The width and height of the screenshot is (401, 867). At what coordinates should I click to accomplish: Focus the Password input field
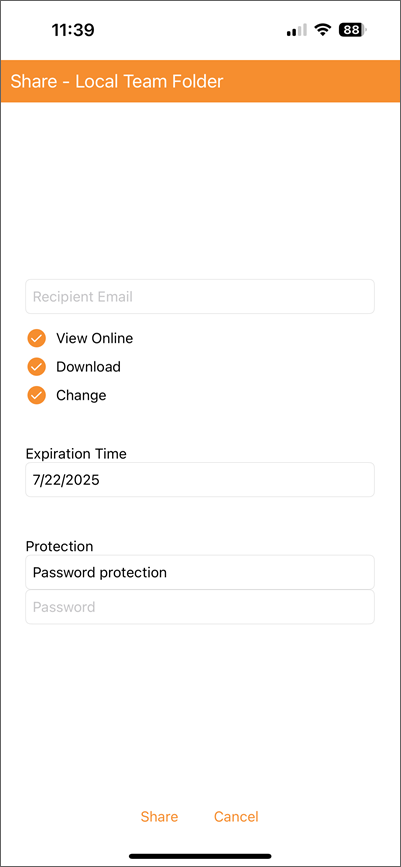(x=200, y=607)
